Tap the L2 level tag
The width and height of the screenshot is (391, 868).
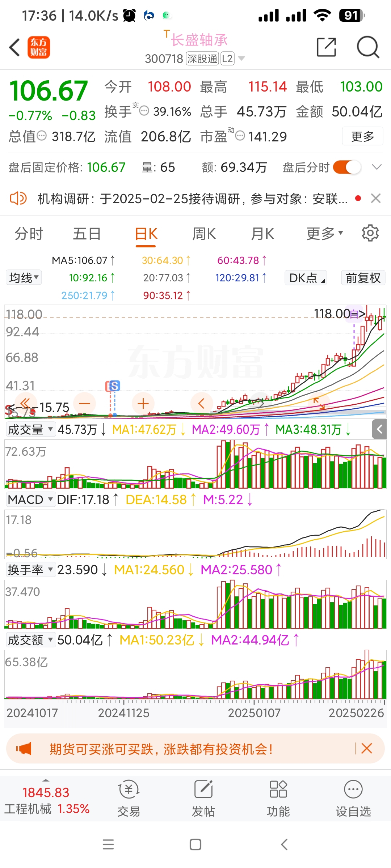coord(227,58)
